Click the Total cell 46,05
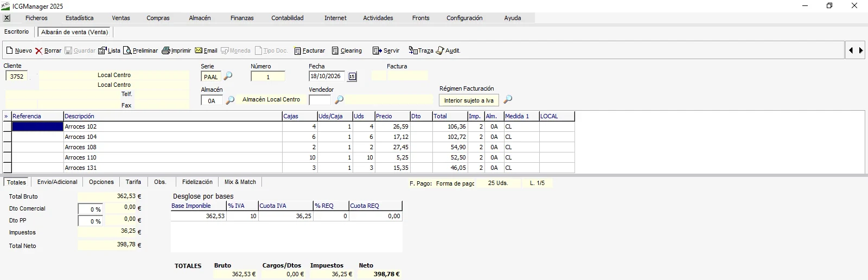Image resolution: width=868 pixels, height=280 pixels. pyautogui.click(x=450, y=168)
